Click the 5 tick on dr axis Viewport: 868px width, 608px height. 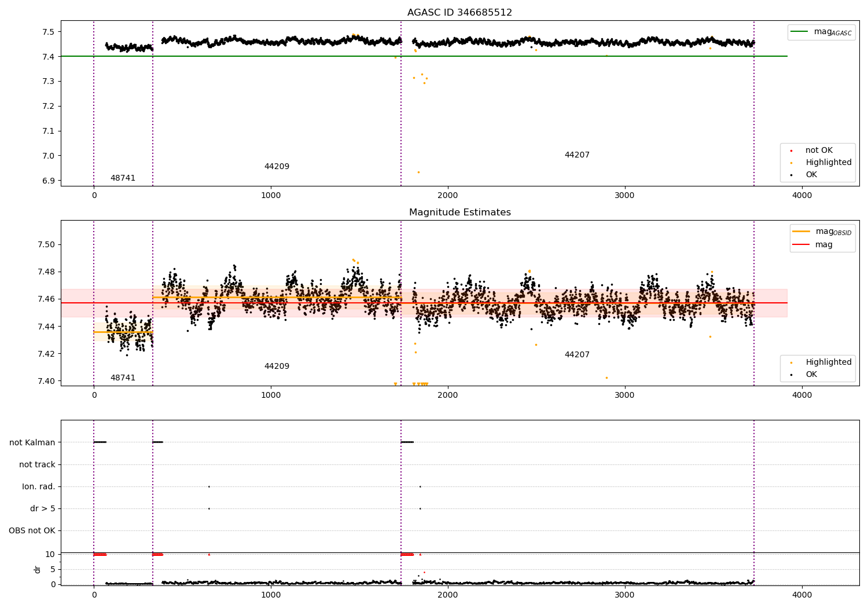point(53,570)
